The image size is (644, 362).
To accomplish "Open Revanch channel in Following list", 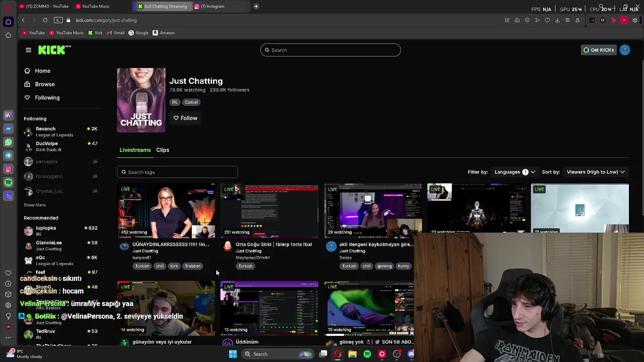I will pyautogui.click(x=60, y=132).
